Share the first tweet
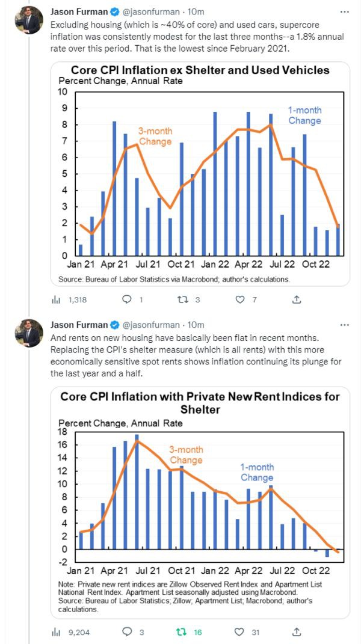Image resolution: width=361 pixels, height=644 pixels. (x=297, y=299)
